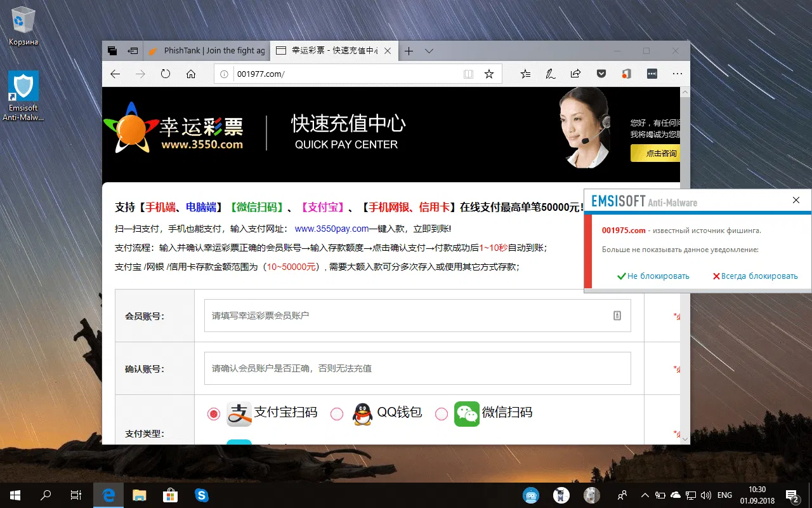
Task: Select the 支付宝扫码 payment radio button
Action: coord(214,413)
